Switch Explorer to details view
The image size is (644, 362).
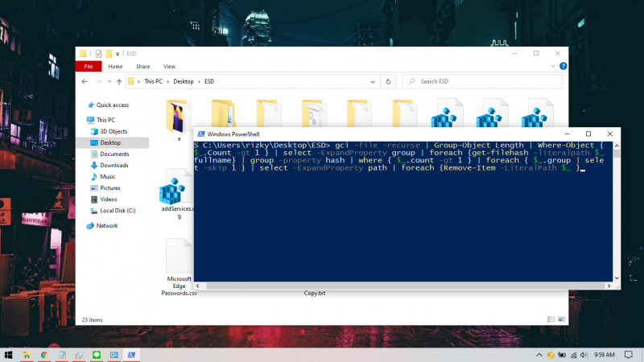[551, 319]
